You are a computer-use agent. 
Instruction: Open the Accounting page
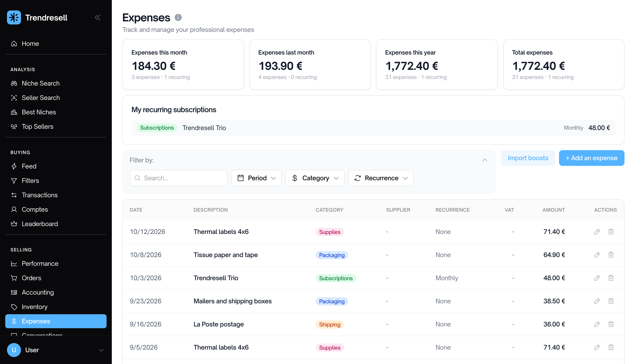56,292
